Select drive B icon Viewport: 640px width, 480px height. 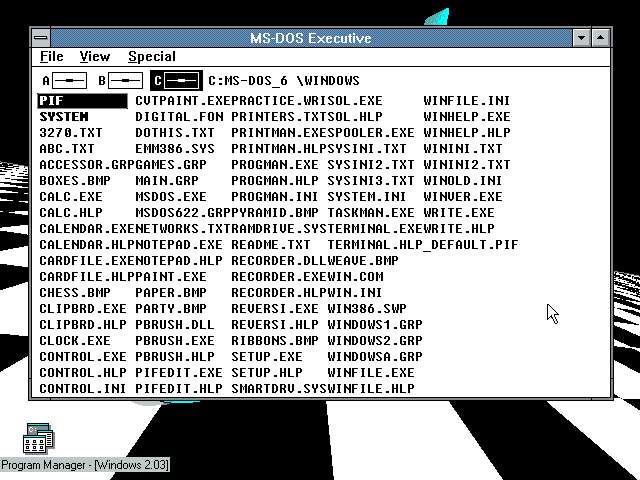(x=120, y=80)
